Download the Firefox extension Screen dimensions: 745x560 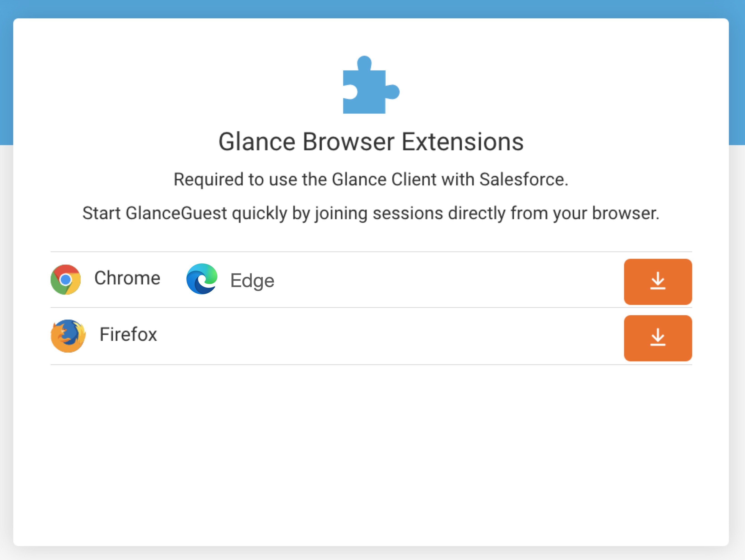coord(657,338)
